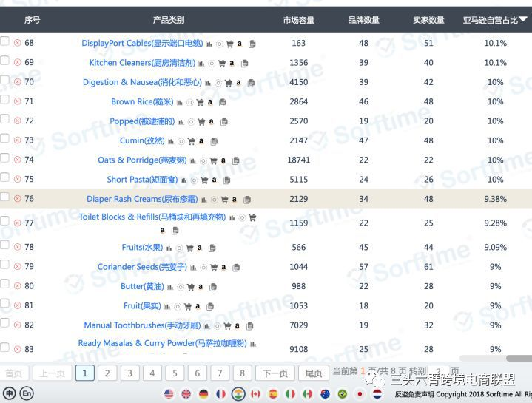Select Germany flag marketplace

point(203,394)
